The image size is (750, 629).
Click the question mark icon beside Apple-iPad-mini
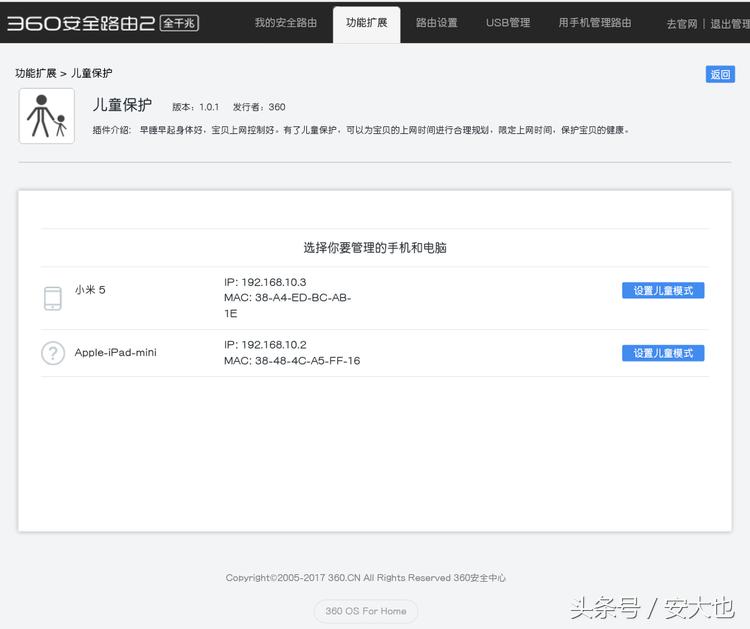click(x=53, y=353)
